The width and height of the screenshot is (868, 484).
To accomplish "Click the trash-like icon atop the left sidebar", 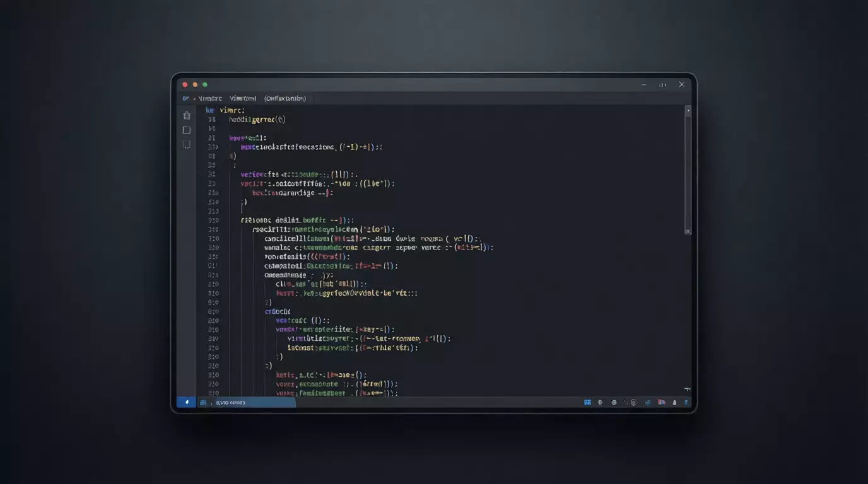I will pos(186,115).
